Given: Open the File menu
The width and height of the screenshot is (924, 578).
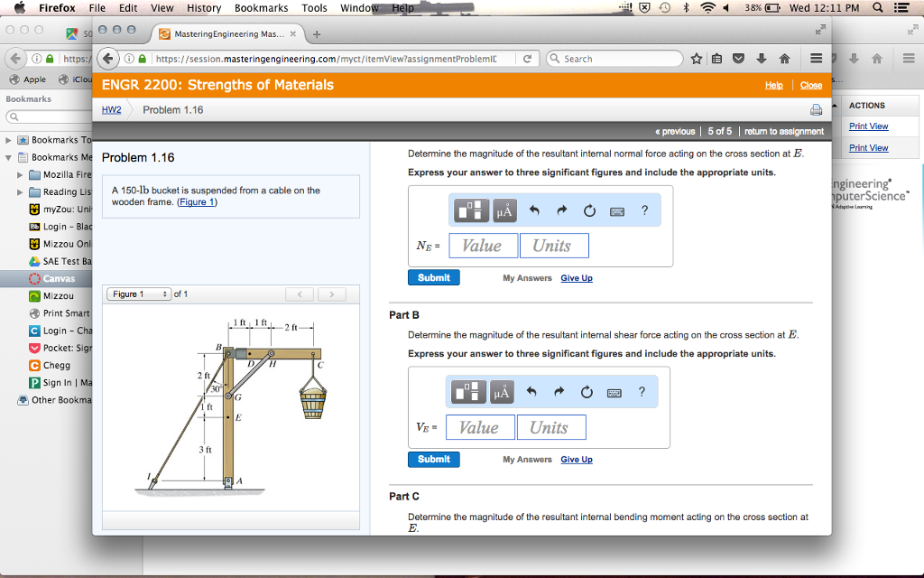Looking at the screenshot, I should 97,7.
